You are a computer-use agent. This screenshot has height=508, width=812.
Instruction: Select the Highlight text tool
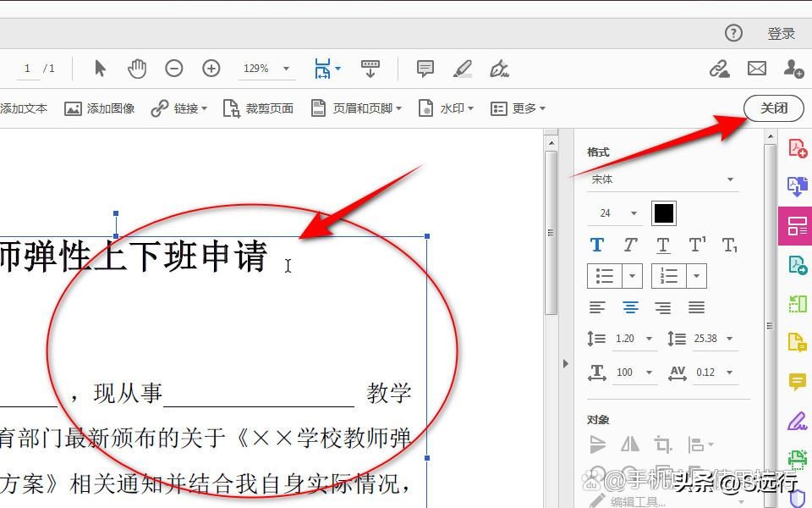[x=463, y=69]
